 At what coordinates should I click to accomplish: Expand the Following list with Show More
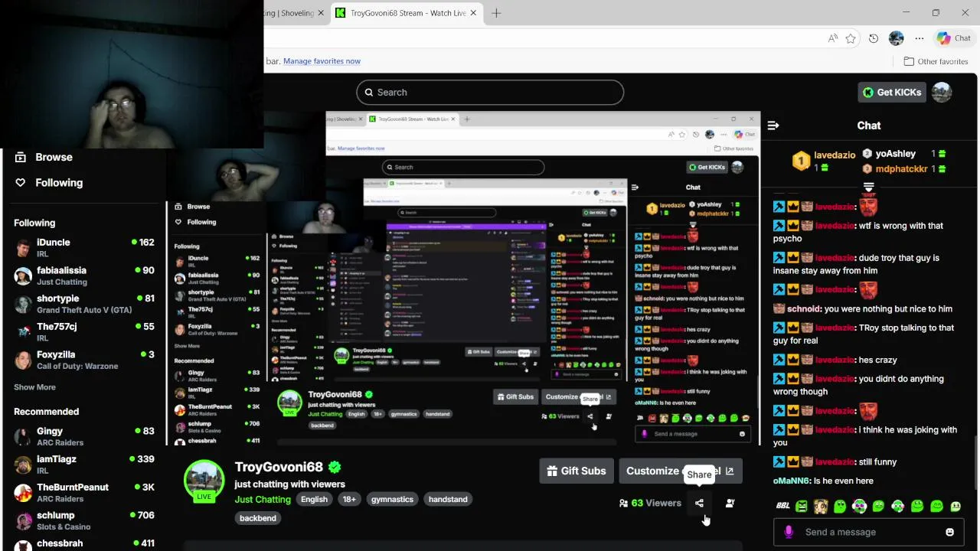coord(34,387)
